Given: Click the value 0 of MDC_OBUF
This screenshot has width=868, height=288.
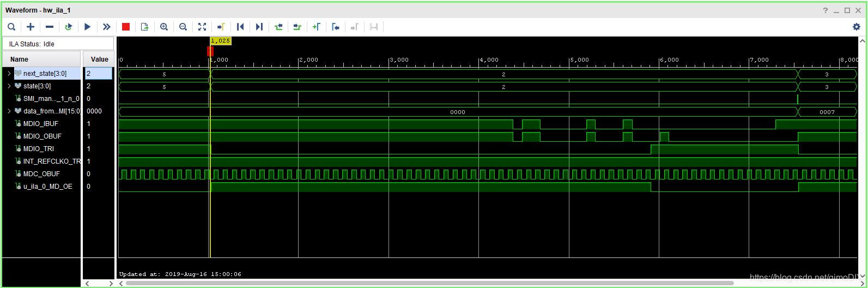Looking at the screenshot, I should coord(89,173).
